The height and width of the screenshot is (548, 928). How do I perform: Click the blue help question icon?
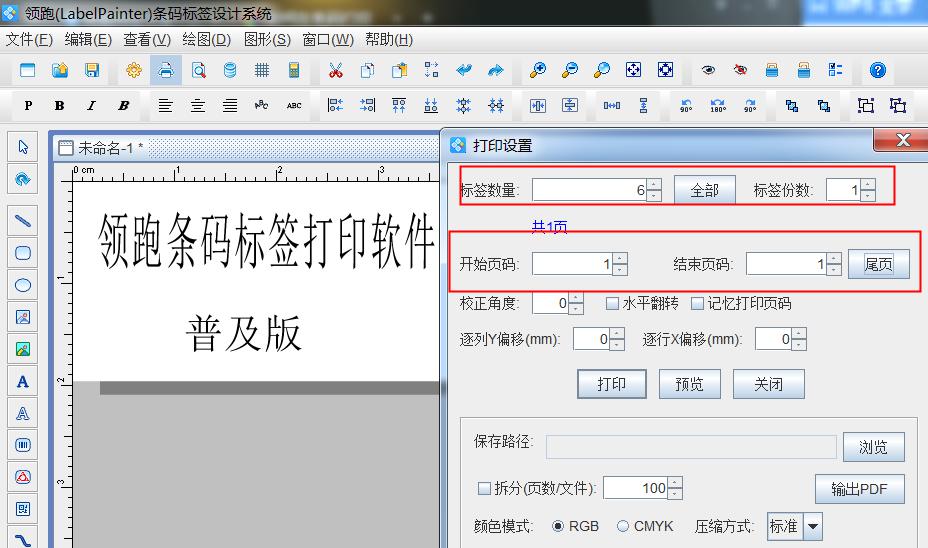tap(878, 70)
